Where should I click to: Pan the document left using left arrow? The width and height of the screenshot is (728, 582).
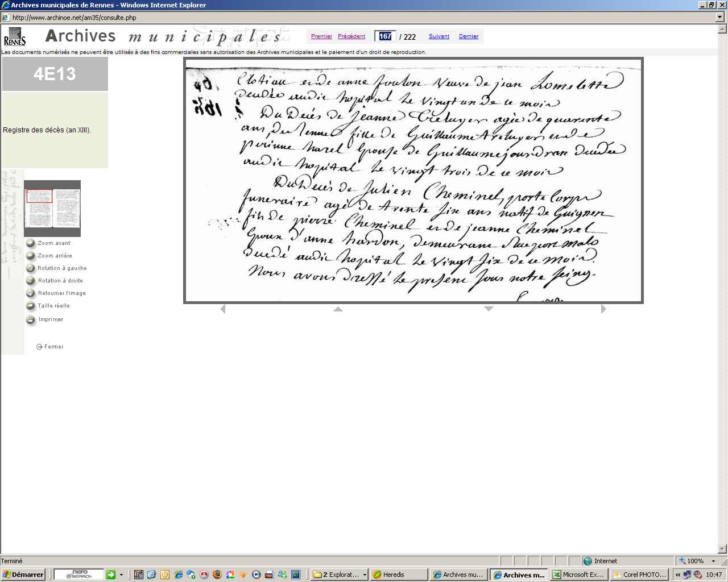pyautogui.click(x=222, y=309)
